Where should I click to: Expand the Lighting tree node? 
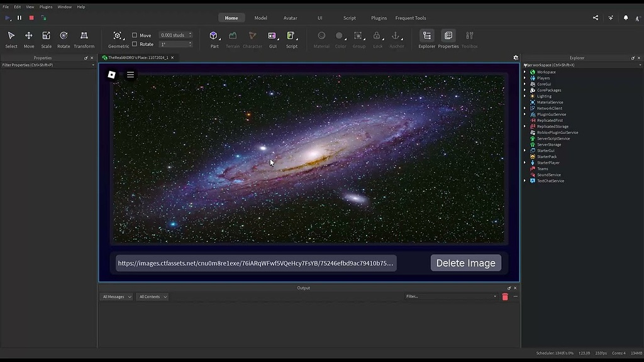click(525, 96)
